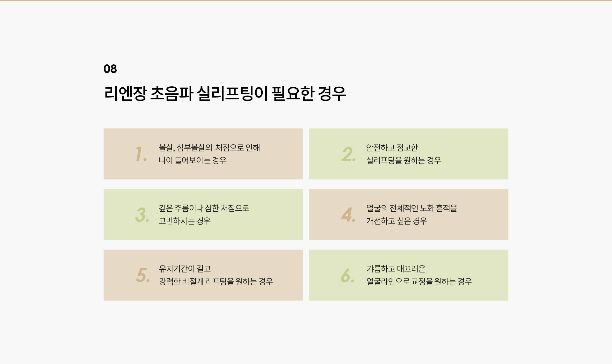This screenshot has width=612, height=364.
Task: Click the number 4 tan numeral
Action: [348, 215]
